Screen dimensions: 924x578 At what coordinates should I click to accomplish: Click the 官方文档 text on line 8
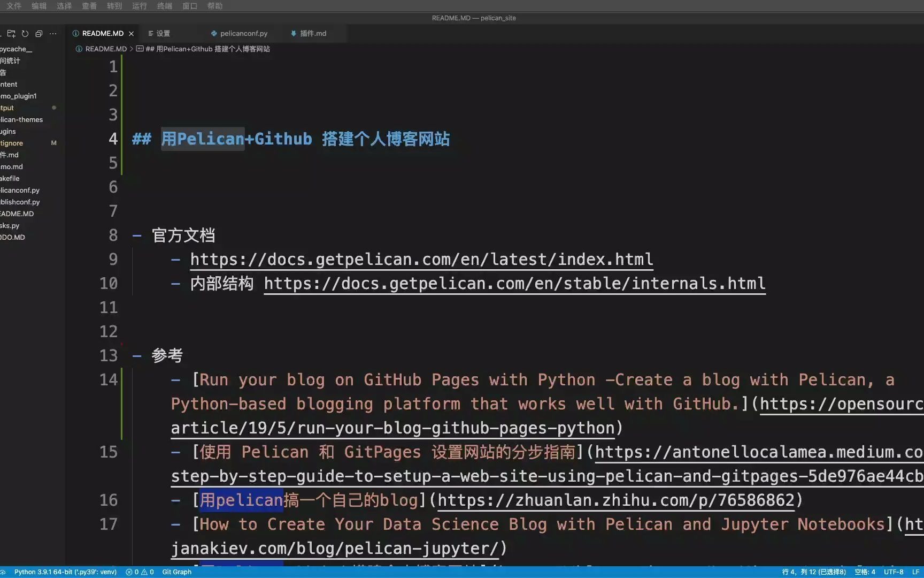pos(183,235)
